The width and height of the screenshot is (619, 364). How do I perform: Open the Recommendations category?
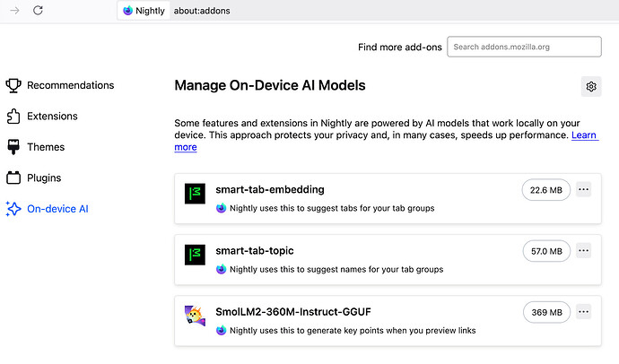tap(60, 85)
